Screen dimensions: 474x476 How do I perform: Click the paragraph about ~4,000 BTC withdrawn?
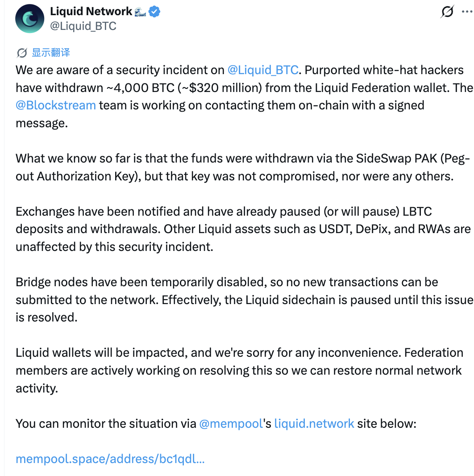pyautogui.click(x=244, y=96)
